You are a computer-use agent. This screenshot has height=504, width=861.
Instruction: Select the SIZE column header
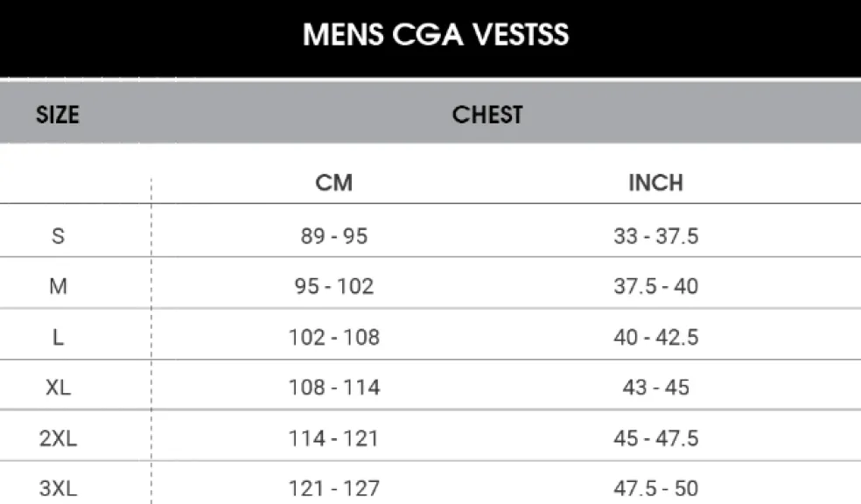[x=58, y=115]
